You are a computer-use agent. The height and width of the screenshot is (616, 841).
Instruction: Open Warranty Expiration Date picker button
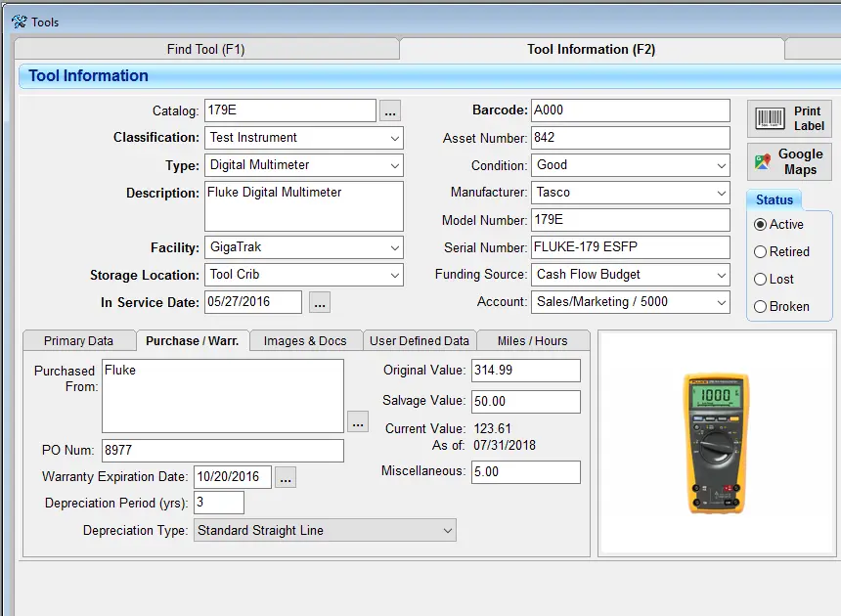[286, 477]
